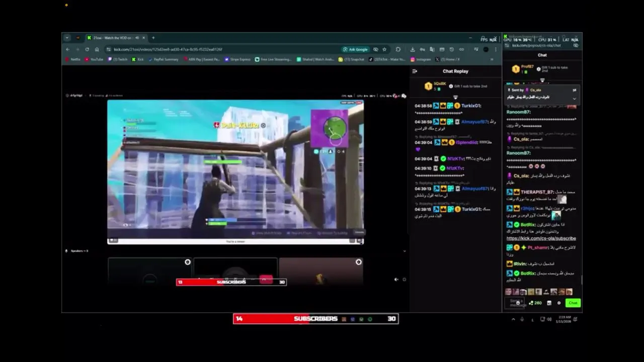Open chat settings gear icon
The height and width of the screenshot is (362, 644).
[x=559, y=303]
